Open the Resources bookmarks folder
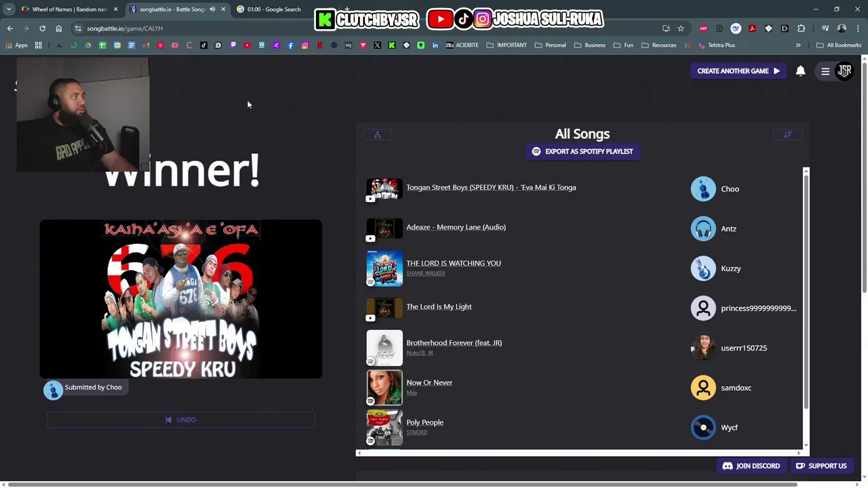 [658, 45]
